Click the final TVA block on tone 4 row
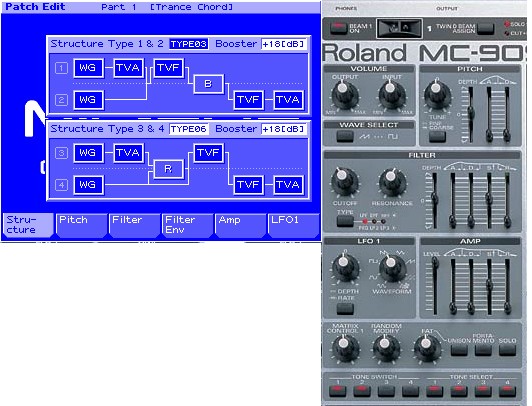This screenshot has width=532, height=406. pos(288,185)
